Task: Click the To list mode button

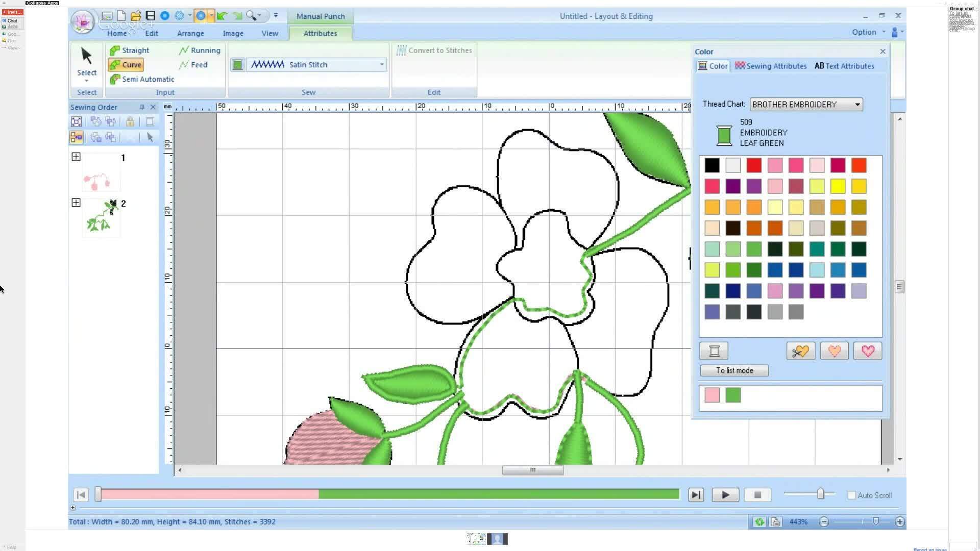Action: pyautogui.click(x=734, y=370)
